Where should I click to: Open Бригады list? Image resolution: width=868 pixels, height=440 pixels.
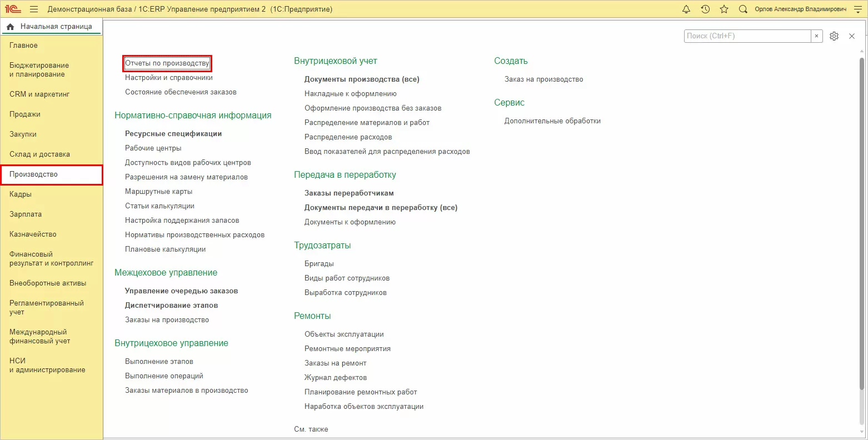pos(319,264)
